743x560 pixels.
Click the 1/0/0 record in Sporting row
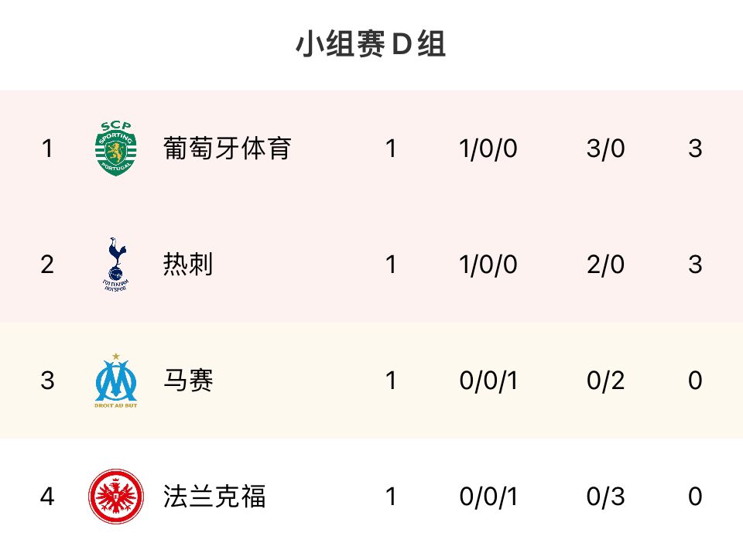(x=488, y=149)
